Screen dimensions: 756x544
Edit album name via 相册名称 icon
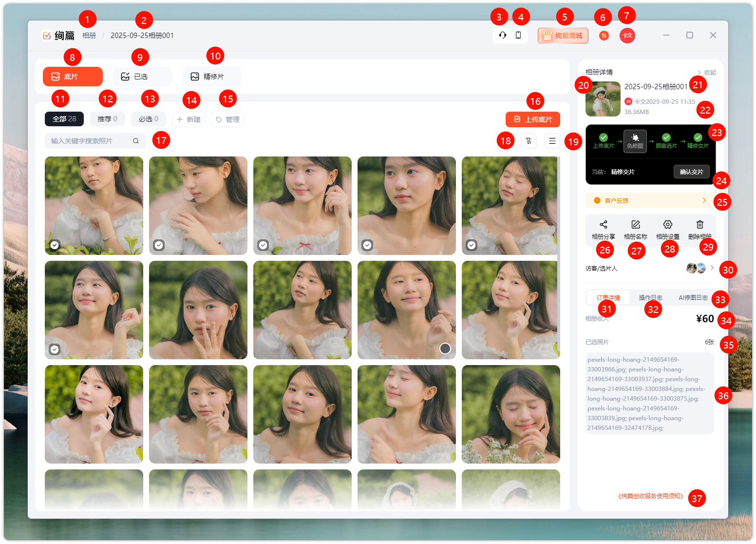pos(635,225)
